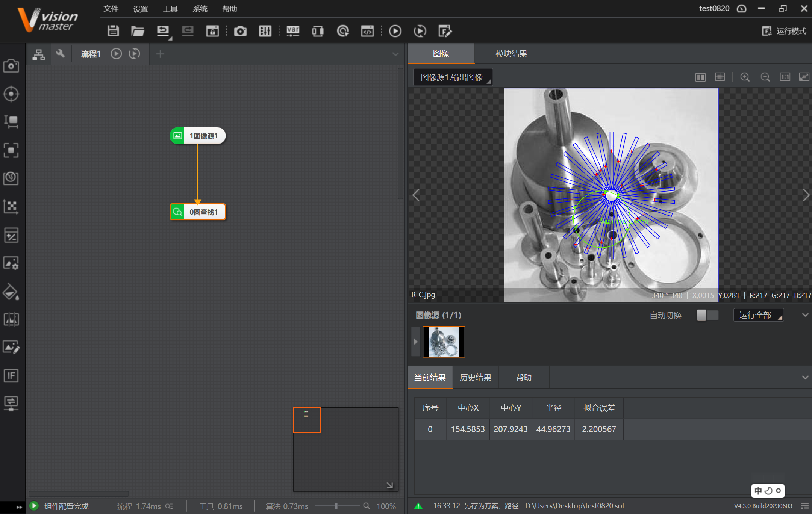Open recognition tools sidebar icon
This screenshot has height=514, width=812.
pyautogui.click(x=11, y=150)
